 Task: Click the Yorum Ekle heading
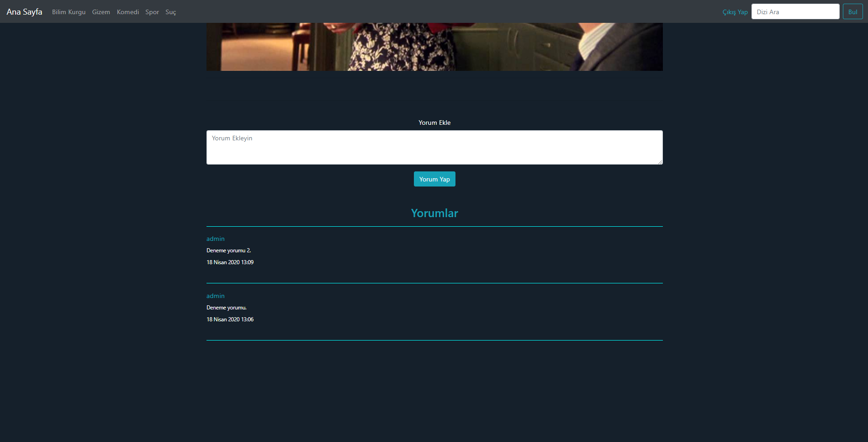click(x=434, y=122)
